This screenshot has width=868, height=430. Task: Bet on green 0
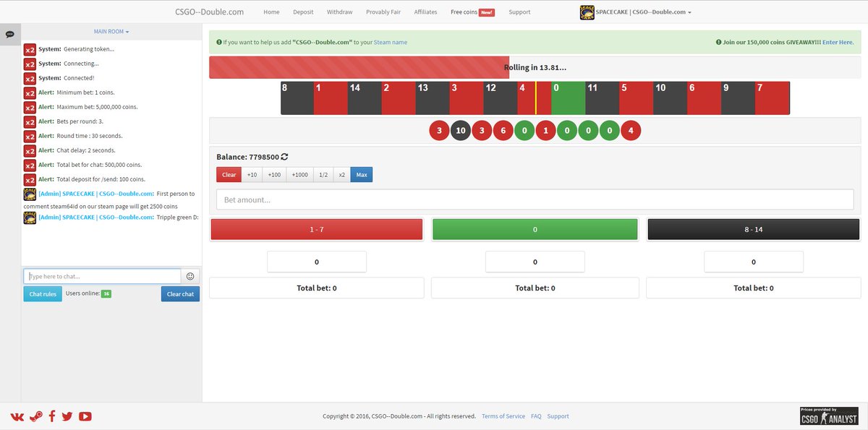click(x=535, y=229)
